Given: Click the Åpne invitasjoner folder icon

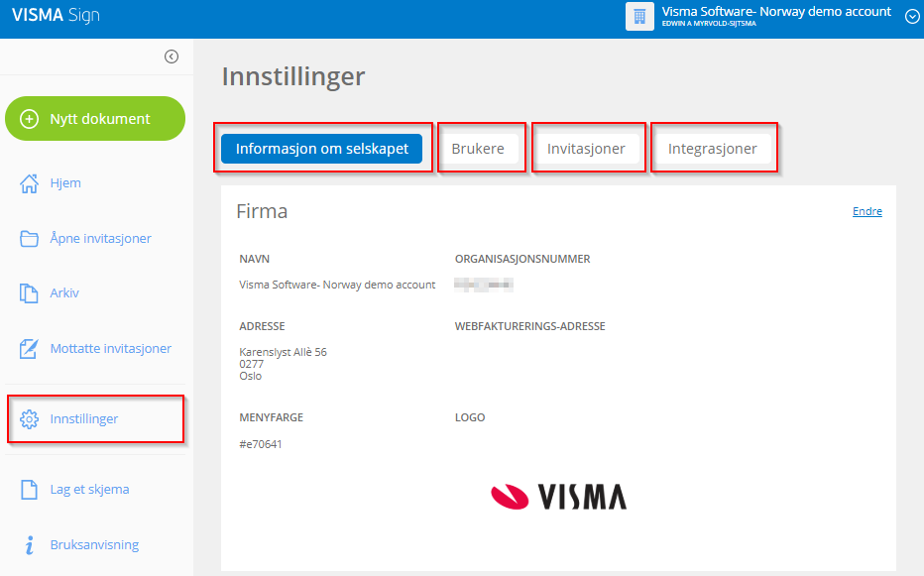Looking at the screenshot, I should pyautogui.click(x=29, y=238).
